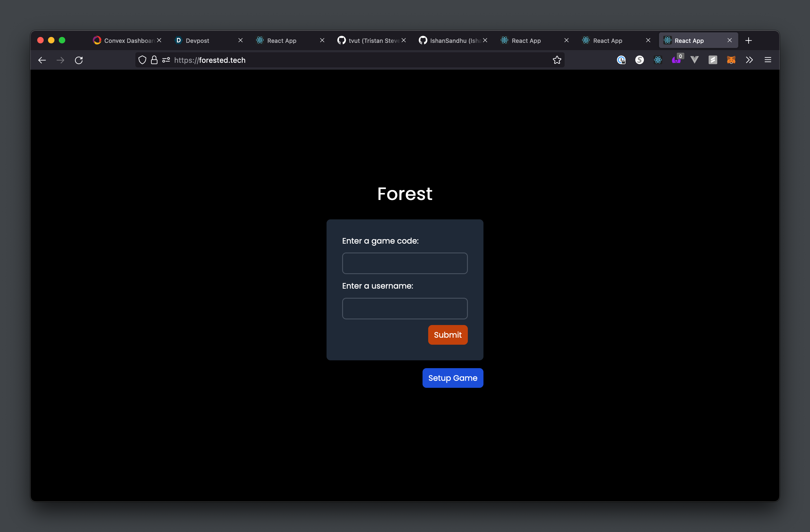Click the tracking protection shield icon

click(142, 60)
